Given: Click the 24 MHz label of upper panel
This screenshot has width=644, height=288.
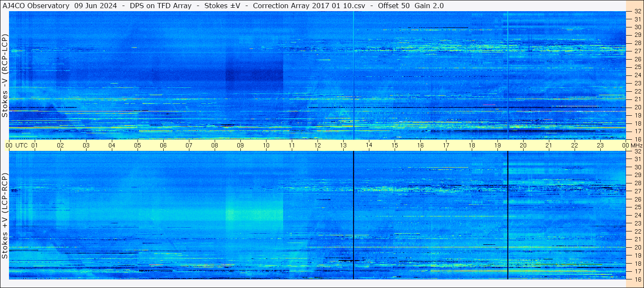Looking at the screenshot, I should [x=638, y=75].
